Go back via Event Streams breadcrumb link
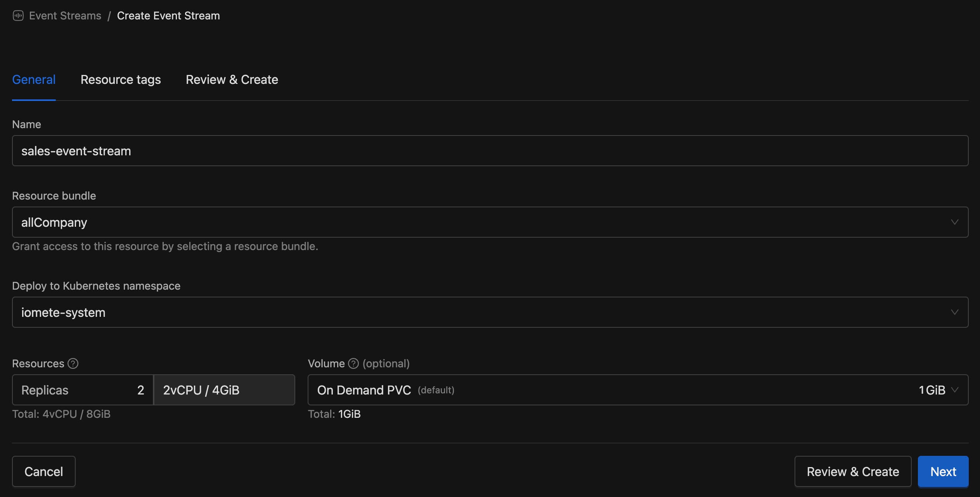 tap(65, 16)
